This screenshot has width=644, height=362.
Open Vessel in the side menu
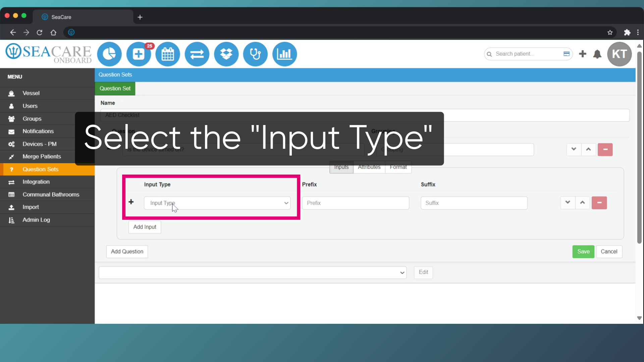(47, 93)
